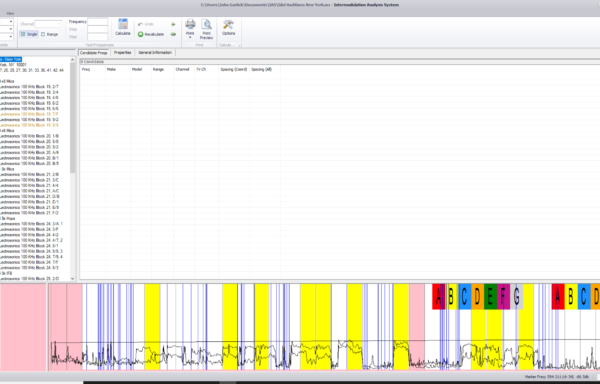
Task: Check the Range checkbox
Action: click(x=43, y=34)
